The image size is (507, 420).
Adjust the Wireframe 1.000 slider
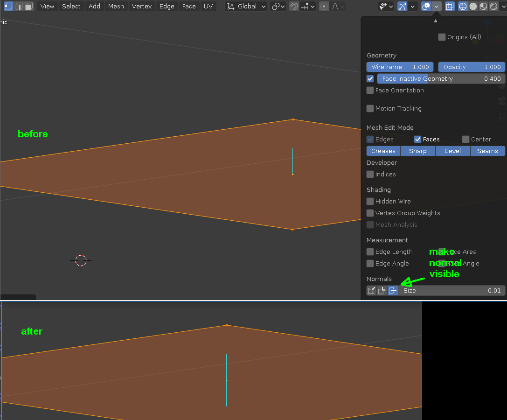click(400, 67)
